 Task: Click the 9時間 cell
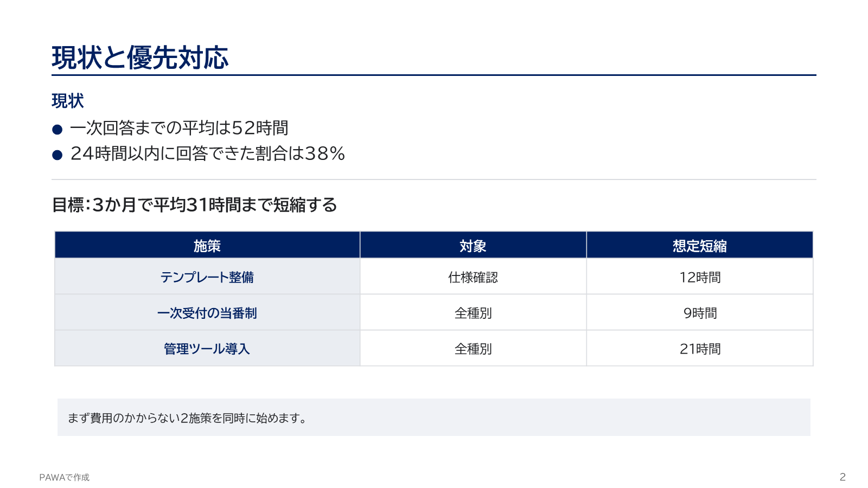point(700,312)
